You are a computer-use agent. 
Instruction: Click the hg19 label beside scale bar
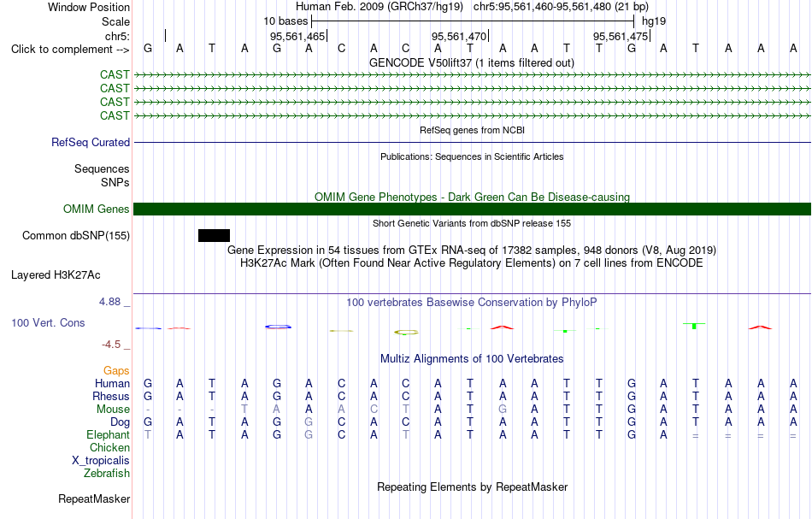click(654, 21)
